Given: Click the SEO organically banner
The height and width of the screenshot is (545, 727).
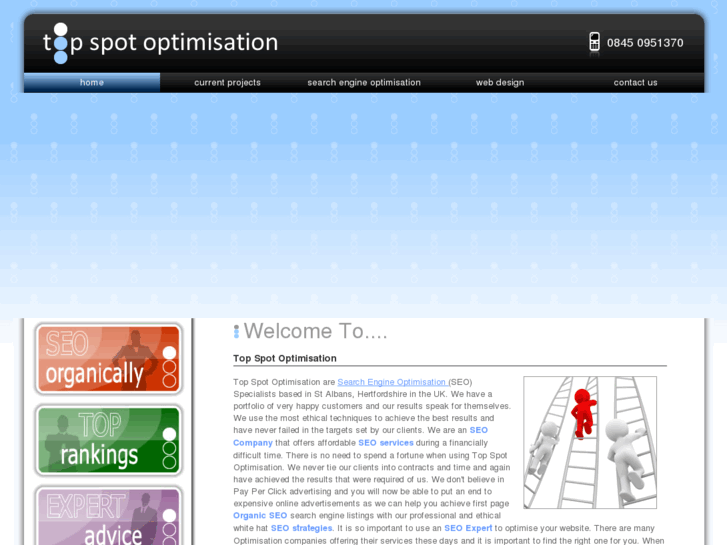Looking at the screenshot, I should tap(108, 359).
